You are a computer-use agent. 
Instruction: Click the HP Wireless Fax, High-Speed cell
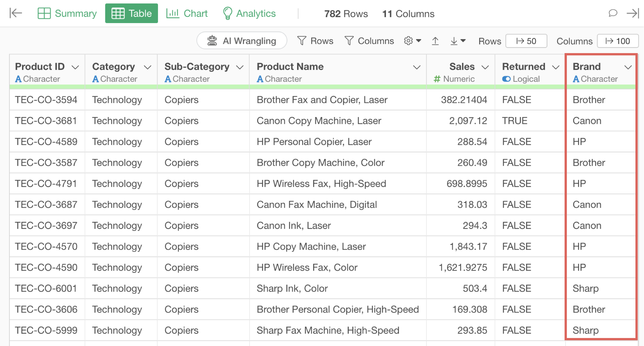click(x=338, y=184)
